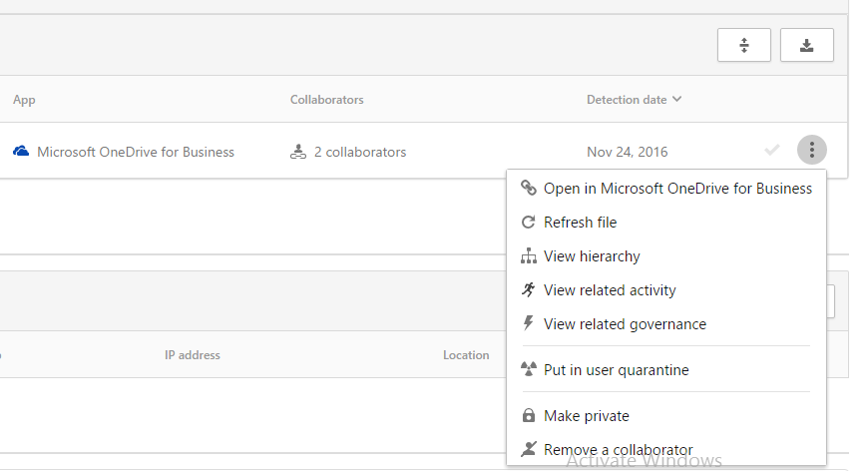Click the checkmark icon in file row
Viewport: 868px width, 471px height.
(771, 150)
